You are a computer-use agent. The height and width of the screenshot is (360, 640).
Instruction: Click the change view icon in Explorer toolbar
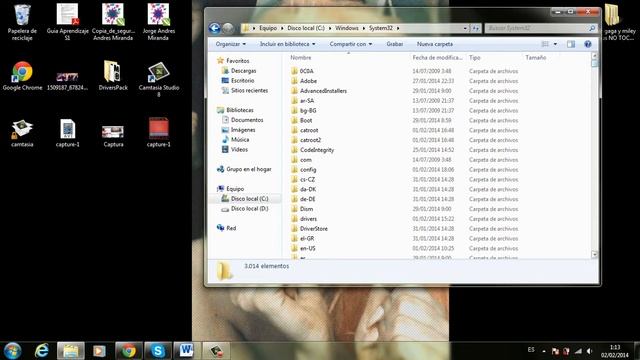coord(545,44)
